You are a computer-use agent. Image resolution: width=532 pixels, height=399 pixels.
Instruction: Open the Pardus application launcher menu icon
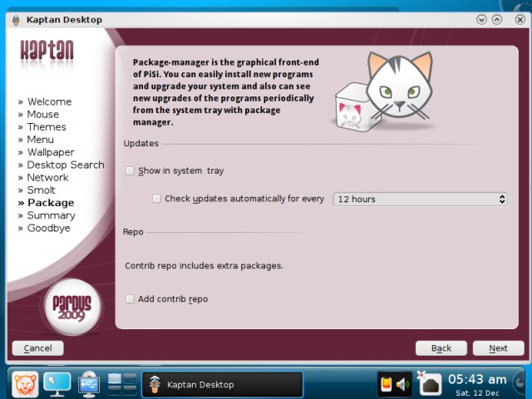pos(25,384)
